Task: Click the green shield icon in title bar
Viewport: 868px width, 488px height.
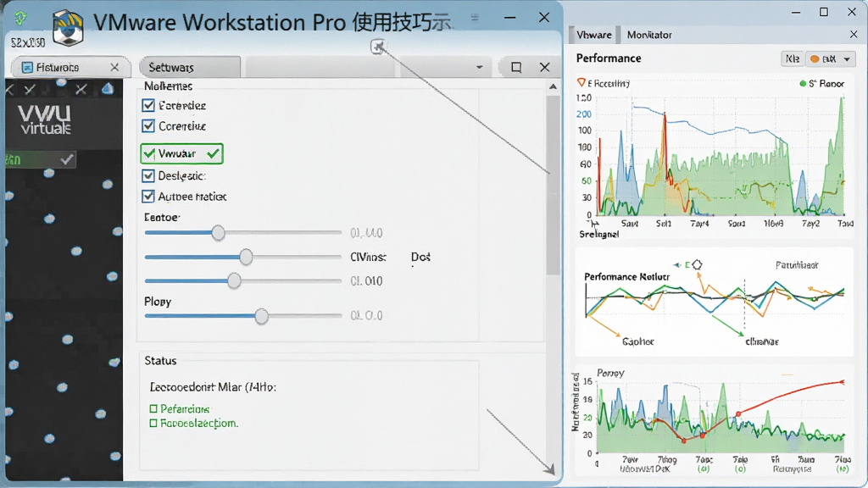Action: (x=20, y=19)
